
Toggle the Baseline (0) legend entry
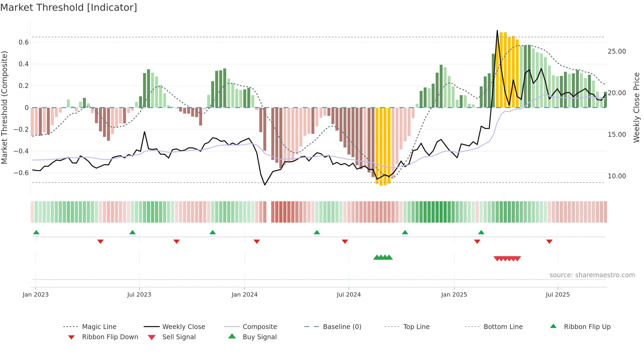pos(333,327)
